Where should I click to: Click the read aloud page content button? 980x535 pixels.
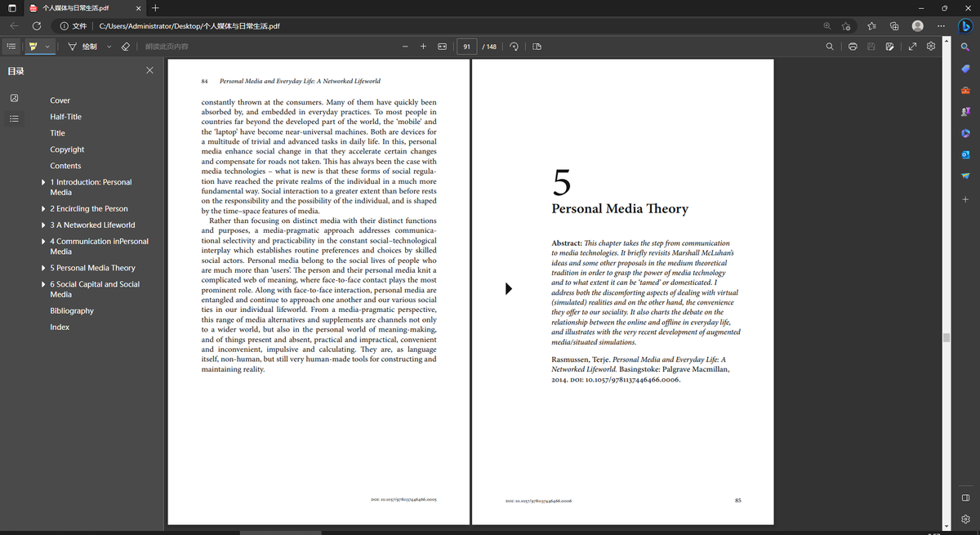[x=167, y=47]
